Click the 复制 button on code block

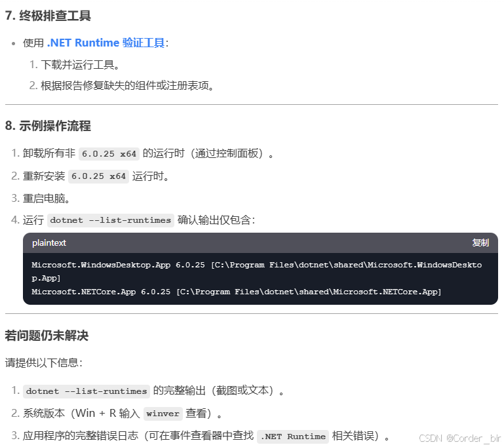point(480,243)
